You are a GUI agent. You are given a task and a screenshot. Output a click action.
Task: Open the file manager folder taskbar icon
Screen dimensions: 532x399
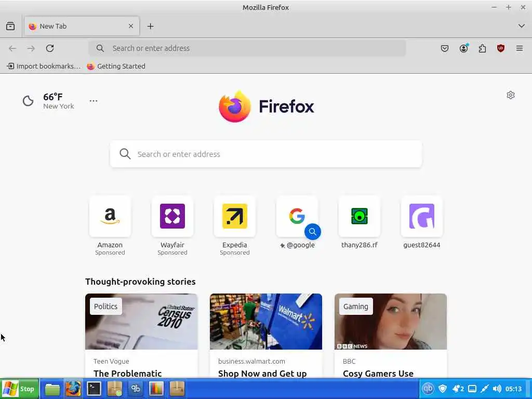52,389
